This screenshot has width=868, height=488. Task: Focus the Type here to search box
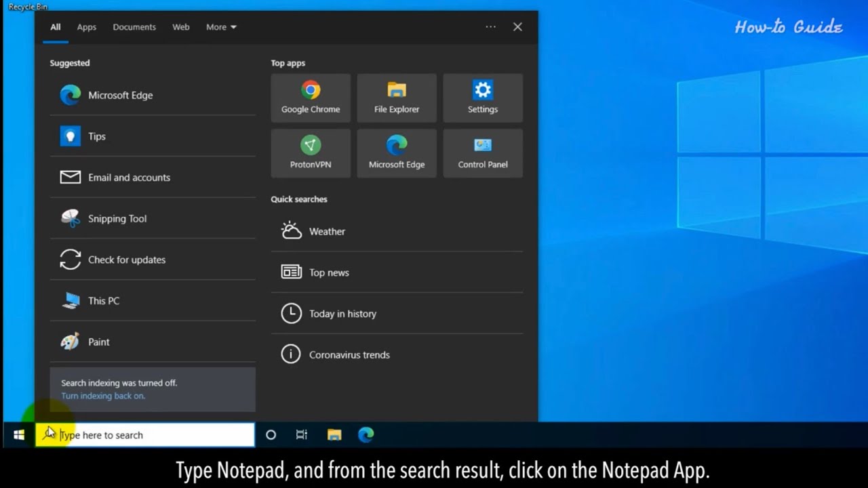point(145,435)
